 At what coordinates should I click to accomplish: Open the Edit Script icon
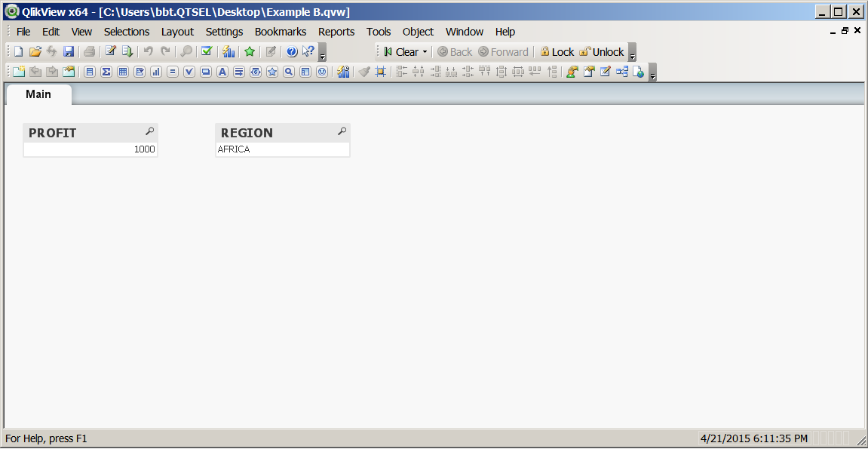pos(111,51)
